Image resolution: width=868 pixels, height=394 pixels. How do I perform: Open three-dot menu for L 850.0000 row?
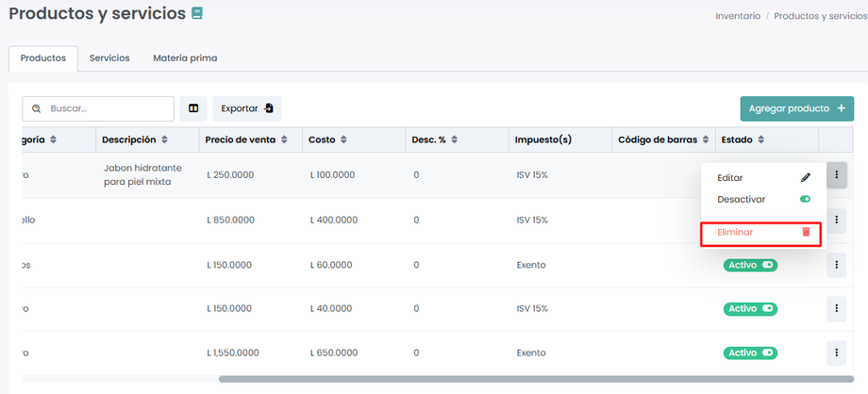point(836,221)
